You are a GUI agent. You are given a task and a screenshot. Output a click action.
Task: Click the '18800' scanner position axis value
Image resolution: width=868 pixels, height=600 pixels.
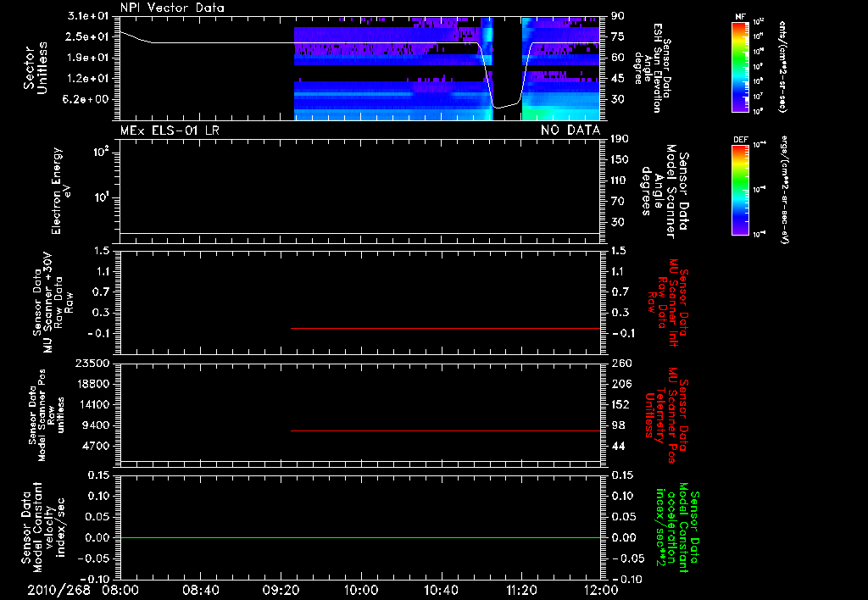[92, 384]
